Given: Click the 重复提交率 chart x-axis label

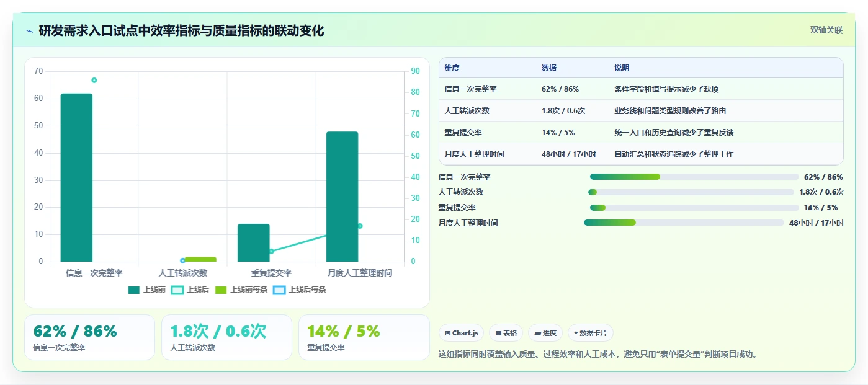Looking at the screenshot, I should [271, 273].
